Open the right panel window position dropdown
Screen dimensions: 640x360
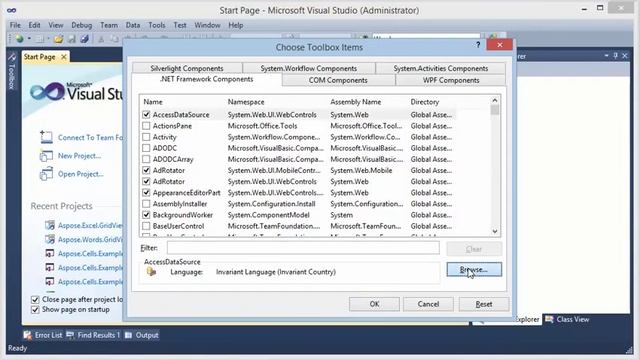tap(607, 56)
